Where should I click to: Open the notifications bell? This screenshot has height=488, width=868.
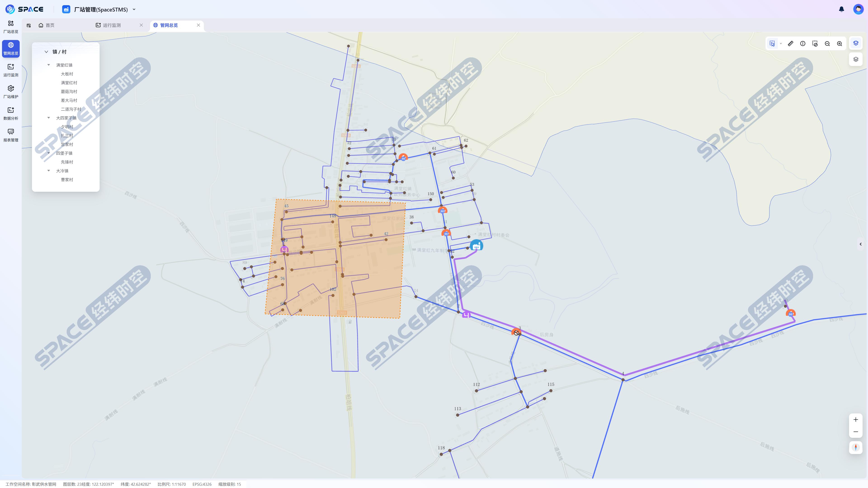841,9
